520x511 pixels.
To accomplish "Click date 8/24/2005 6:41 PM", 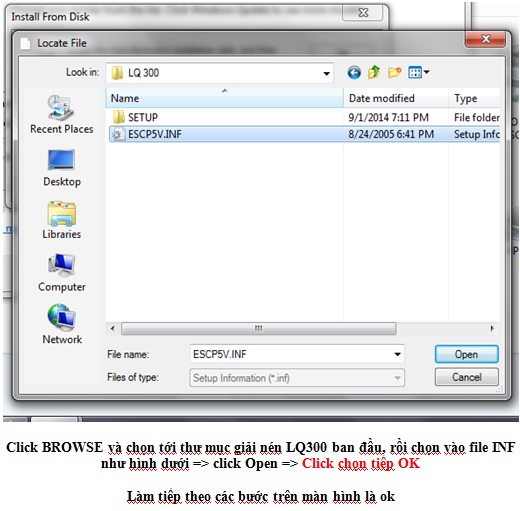I will tap(391, 134).
